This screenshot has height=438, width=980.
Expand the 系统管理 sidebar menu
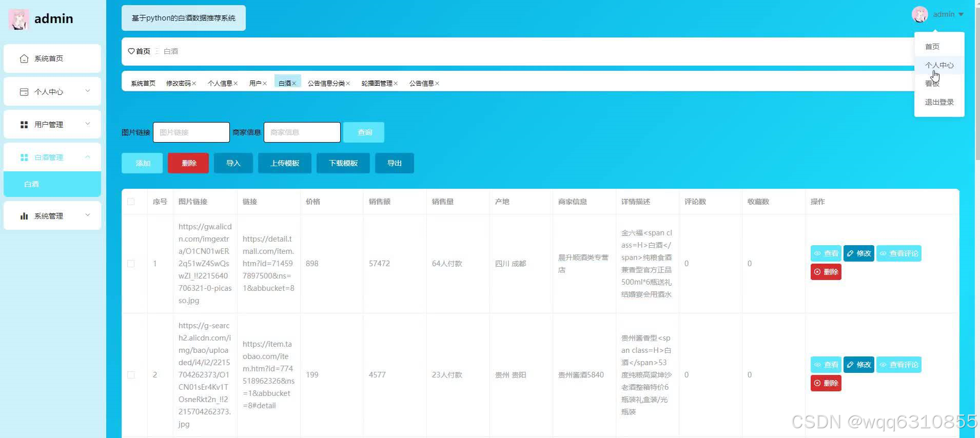click(x=88, y=215)
